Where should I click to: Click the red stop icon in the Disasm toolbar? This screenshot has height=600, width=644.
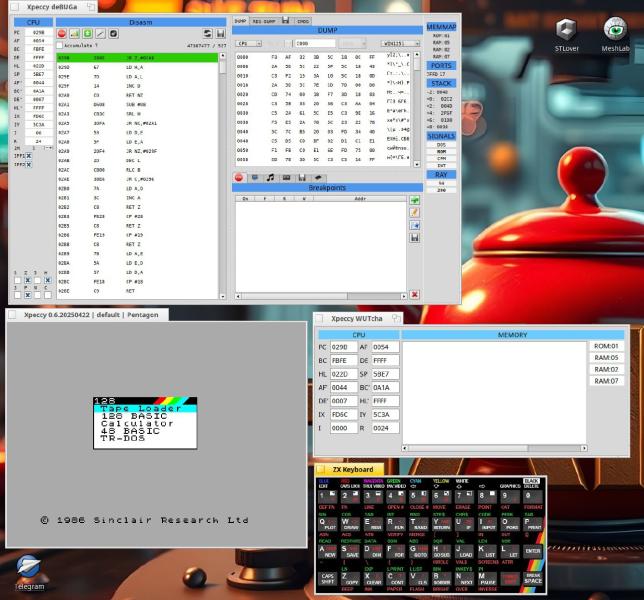pos(62,33)
